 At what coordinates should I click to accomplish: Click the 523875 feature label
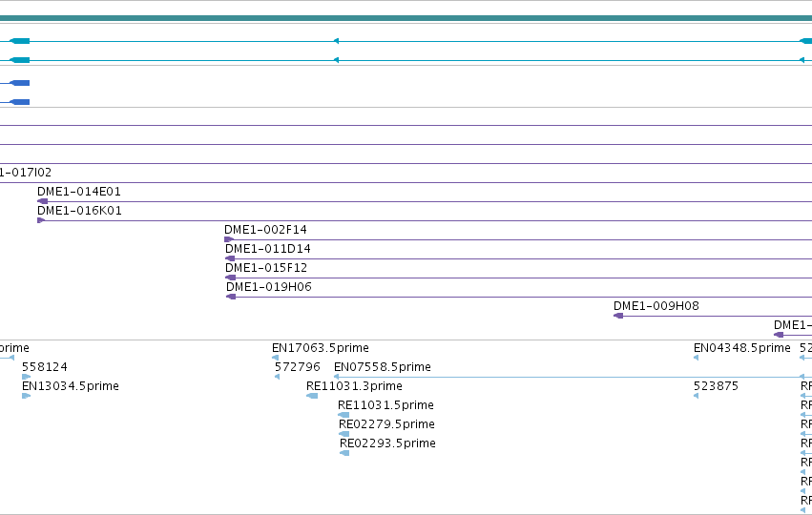tap(717, 386)
